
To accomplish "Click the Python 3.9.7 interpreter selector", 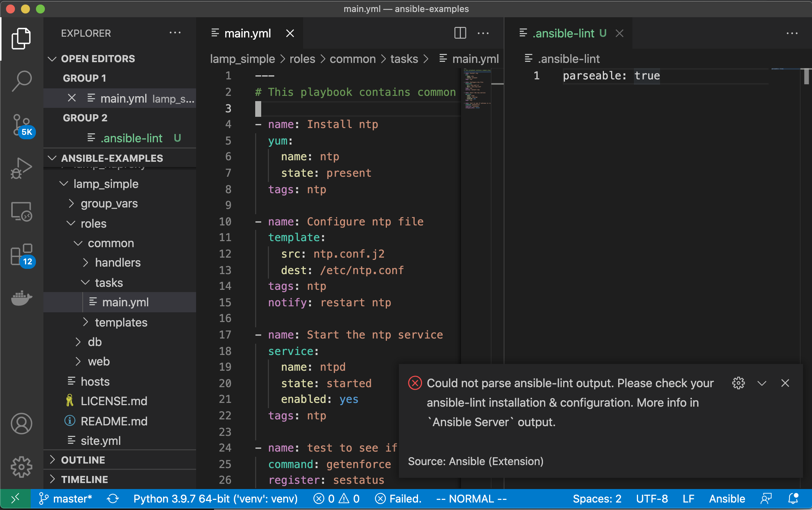I will (x=216, y=499).
